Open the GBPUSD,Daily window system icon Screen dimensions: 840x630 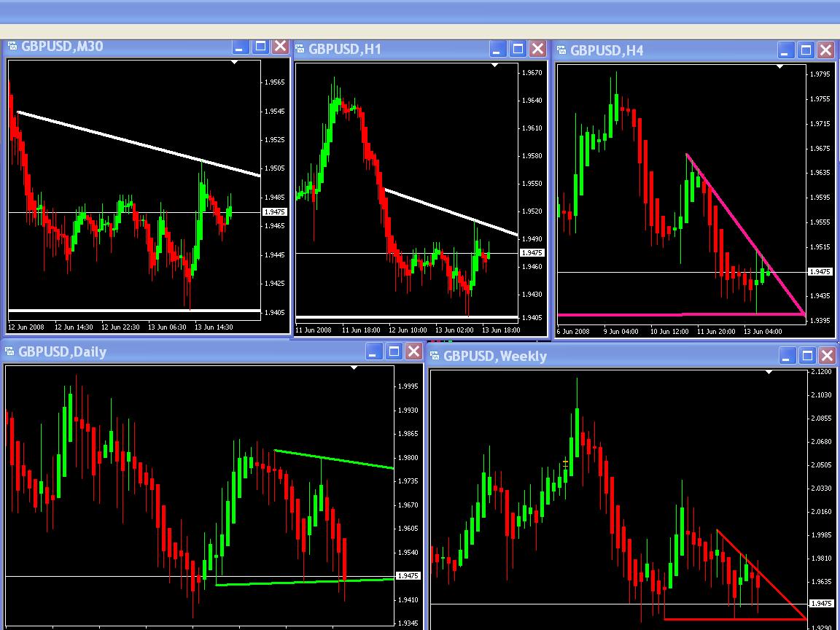tap(9, 352)
